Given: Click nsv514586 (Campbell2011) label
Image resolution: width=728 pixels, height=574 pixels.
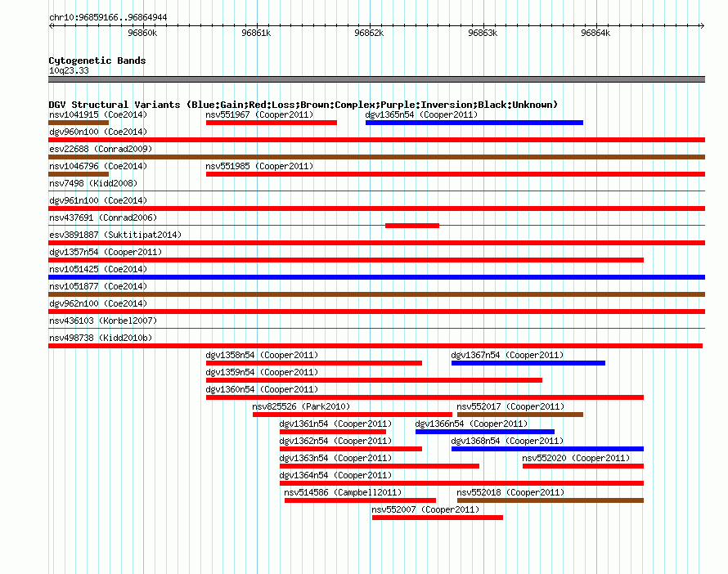Looking at the screenshot, I should click(343, 492).
